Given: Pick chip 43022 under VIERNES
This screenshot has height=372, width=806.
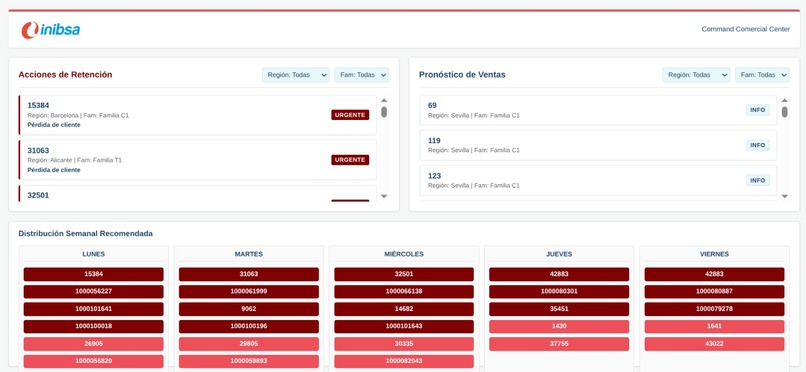Looking at the screenshot, I should click(x=715, y=344).
